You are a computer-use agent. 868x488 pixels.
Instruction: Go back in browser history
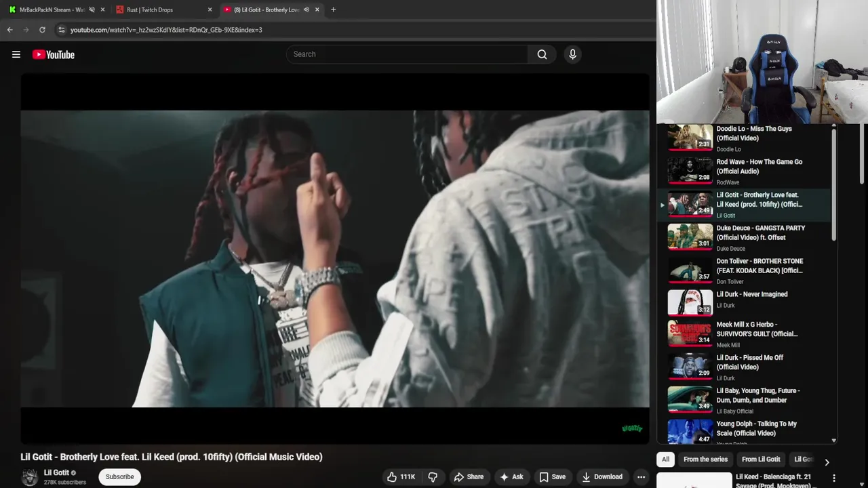(x=9, y=30)
